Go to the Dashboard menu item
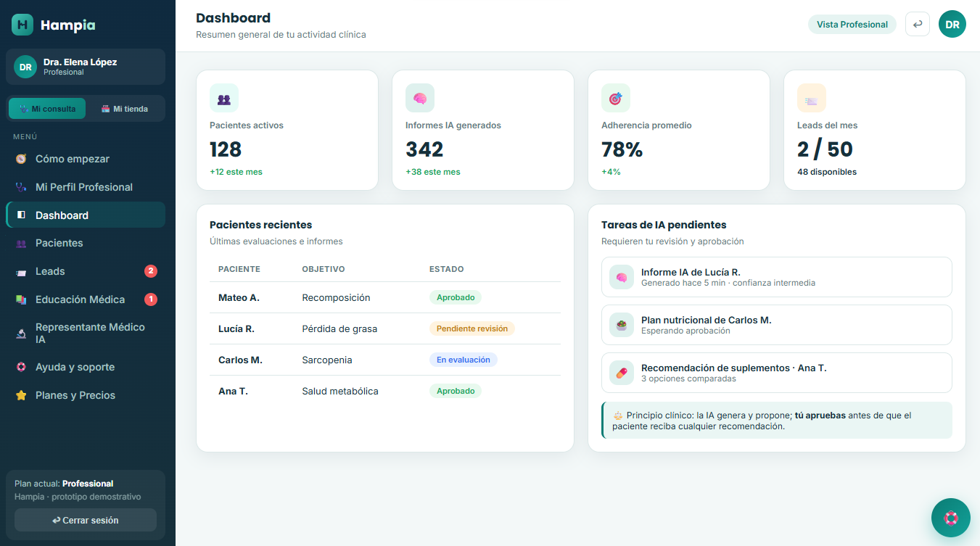 pos(86,215)
